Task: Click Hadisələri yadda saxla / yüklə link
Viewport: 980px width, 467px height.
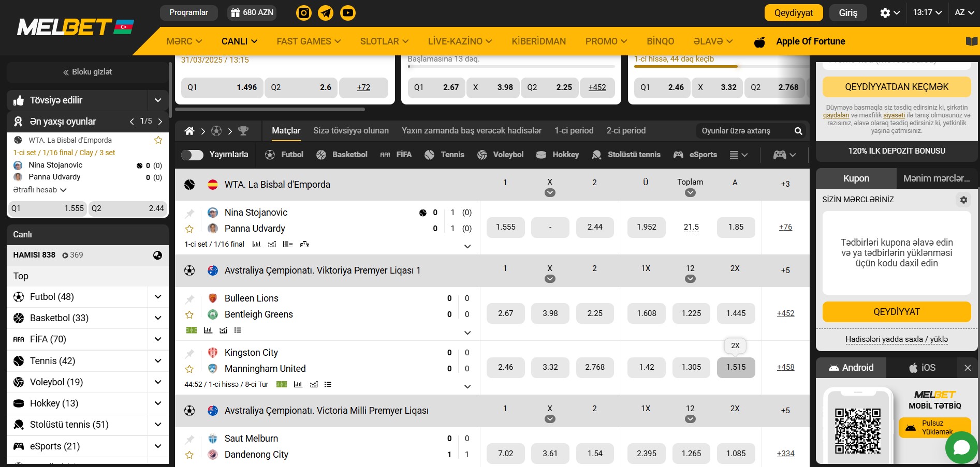Action: point(897,339)
